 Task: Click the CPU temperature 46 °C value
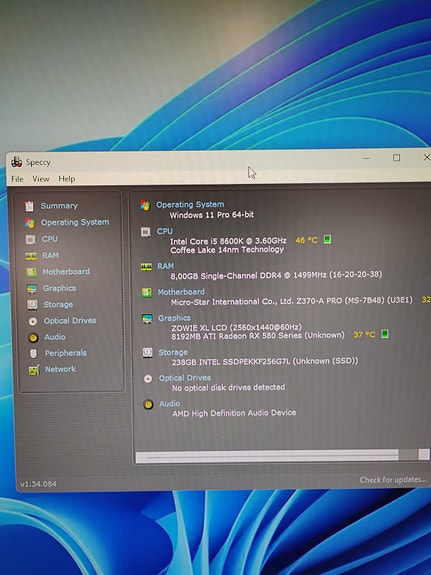pyautogui.click(x=307, y=241)
